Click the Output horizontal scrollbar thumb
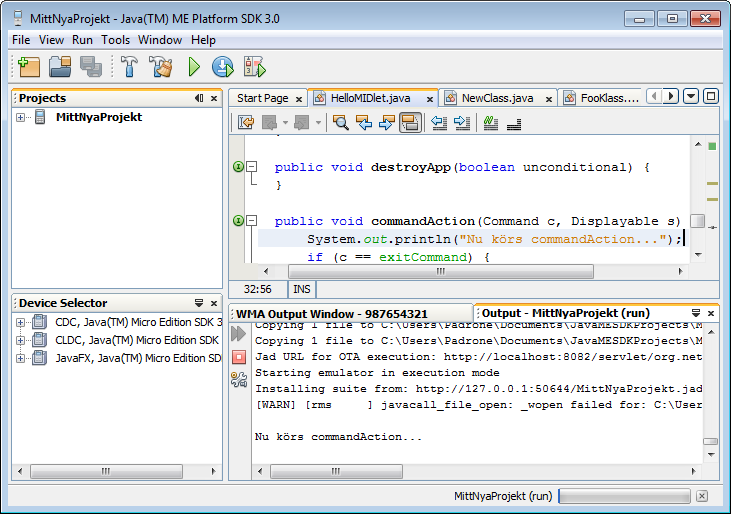Screen dimensions: 731x514 336,471
